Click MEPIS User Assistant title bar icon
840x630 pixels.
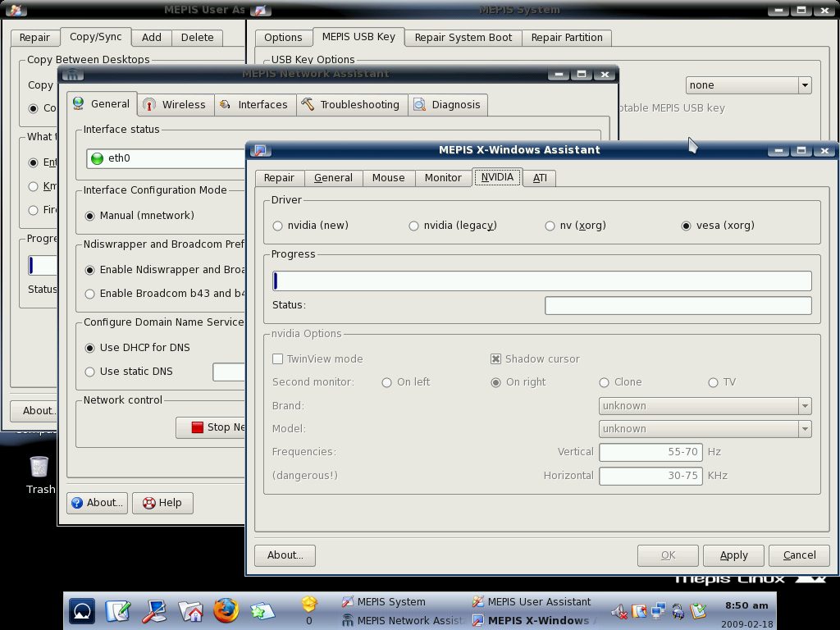[x=16, y=10]
